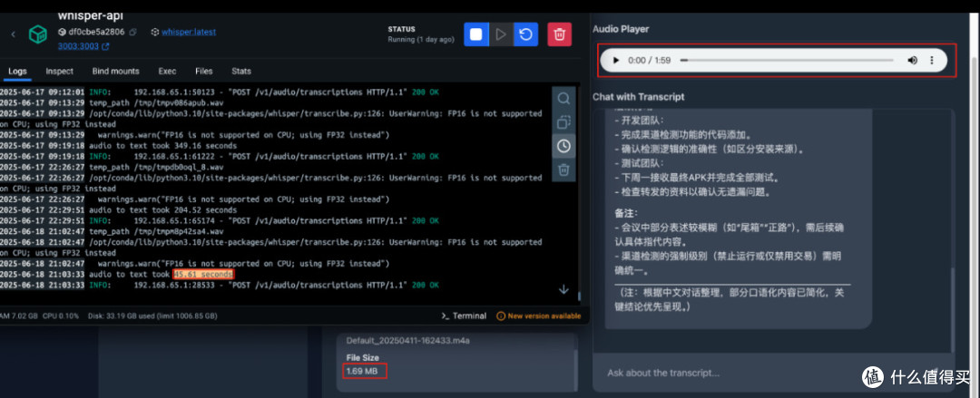Click the 45.61 seconds log value
The width and height of the screenshot is (980, 398).
204,275
